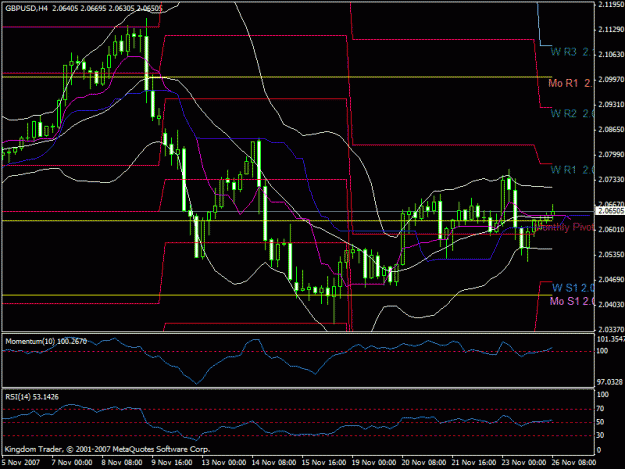625x469 pixels.
Task: Select the W R2 level label
Action: coord(572,114)
